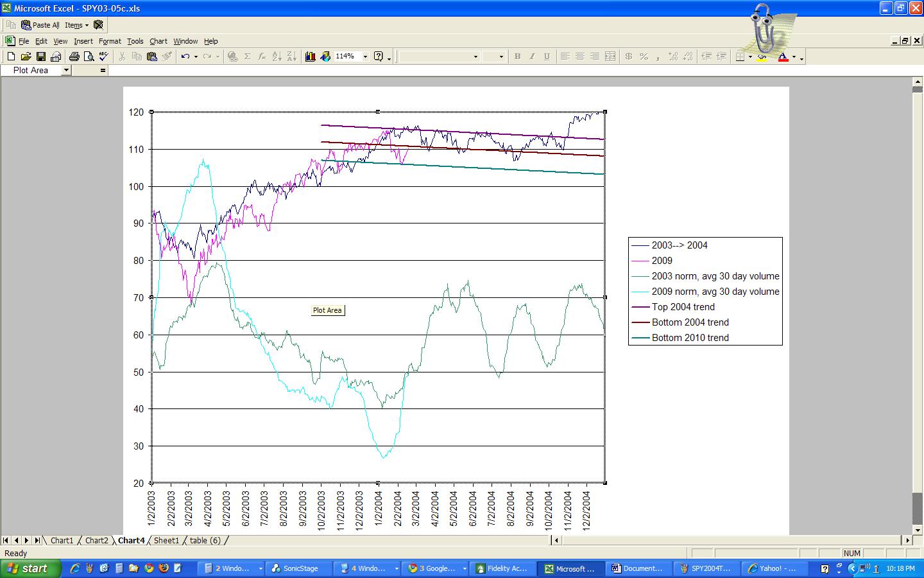Toggle Underline formatting button

547,57
